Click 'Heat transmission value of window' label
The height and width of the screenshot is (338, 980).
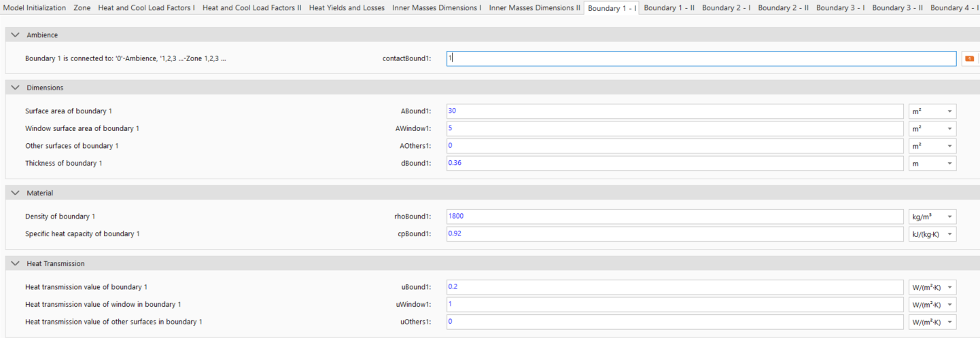[x=103, y=304]
